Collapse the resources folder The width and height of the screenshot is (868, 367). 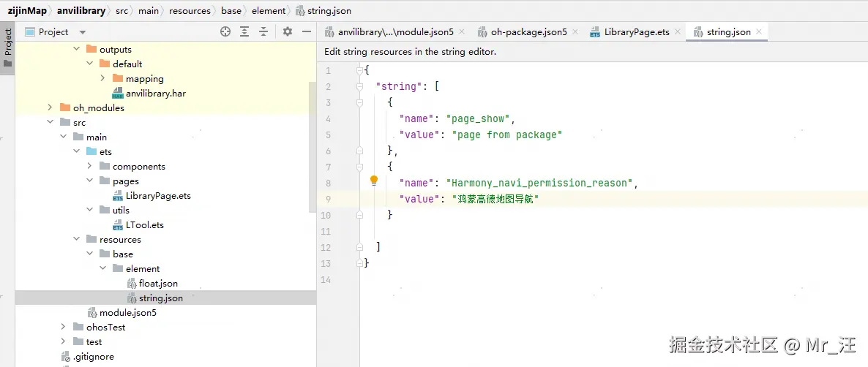coord(76,239)
